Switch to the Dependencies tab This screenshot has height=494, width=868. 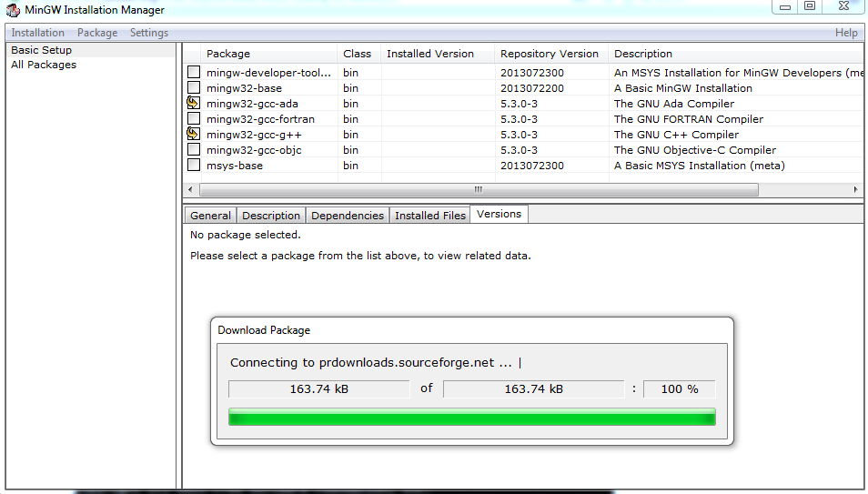[x=347, y=216]
